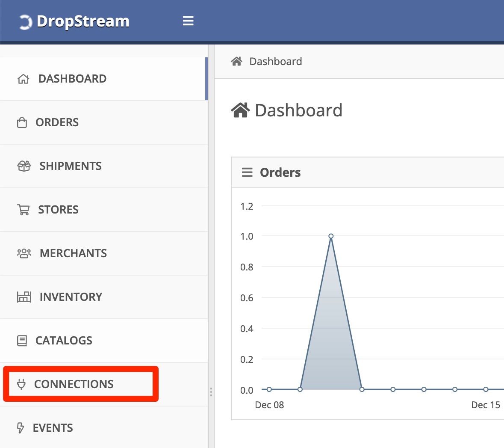Viewport: 504px width, 448px height.
Task: Open the CATALOGS page
Action: (x=104, y=341)
